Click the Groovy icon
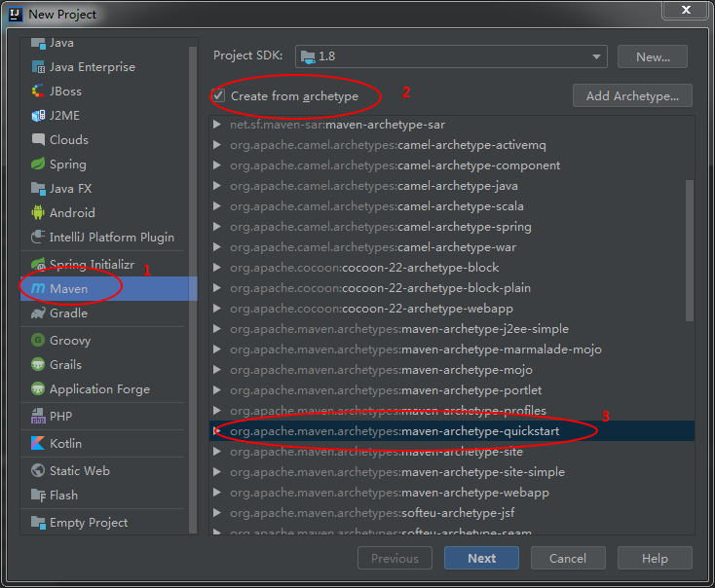Image resolution: width=715 pixels, height=588 pixels. 38,340
